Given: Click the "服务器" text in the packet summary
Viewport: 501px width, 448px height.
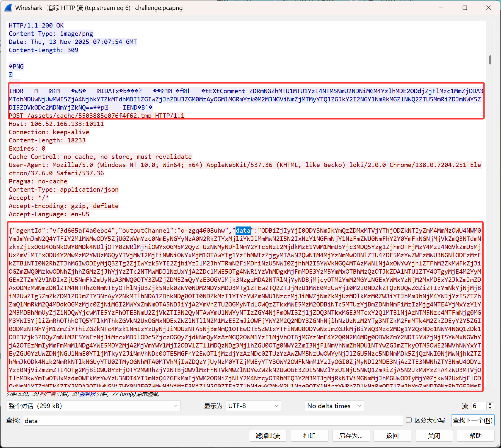Looking at the screenshot, I should 88,394.
